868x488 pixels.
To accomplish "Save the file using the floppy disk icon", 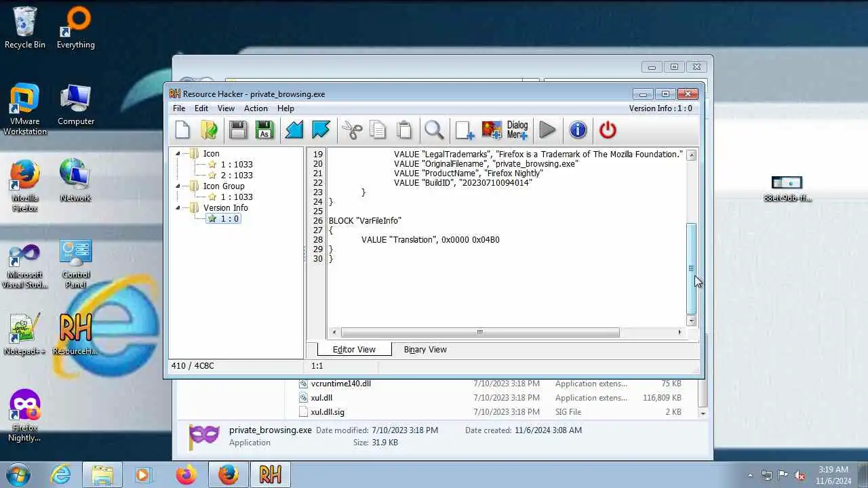I will [238, 129].
